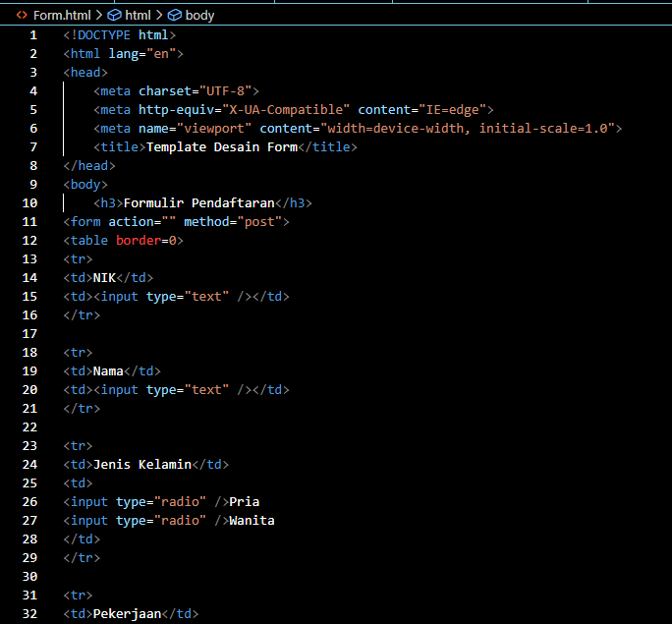The height and width of the screenshot is (624, 672).
Task: Click the tr tag on line 13
Action: coord(78,259)
